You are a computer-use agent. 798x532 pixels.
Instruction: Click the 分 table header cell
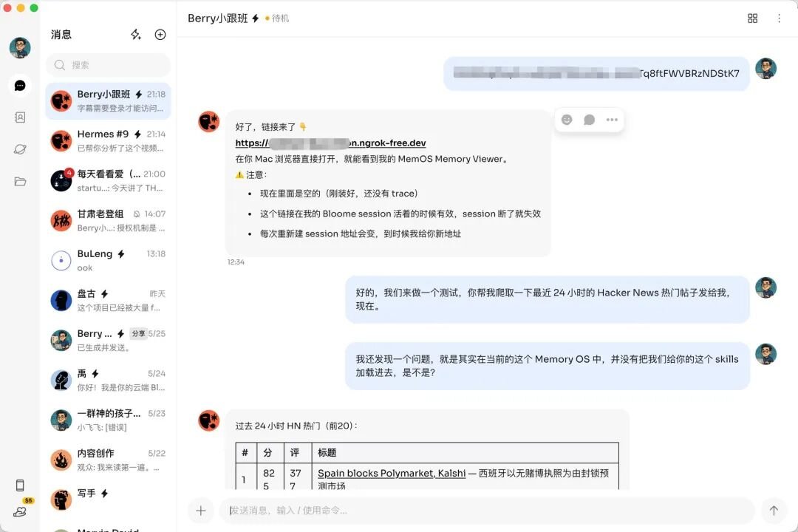tap(270, 453)
